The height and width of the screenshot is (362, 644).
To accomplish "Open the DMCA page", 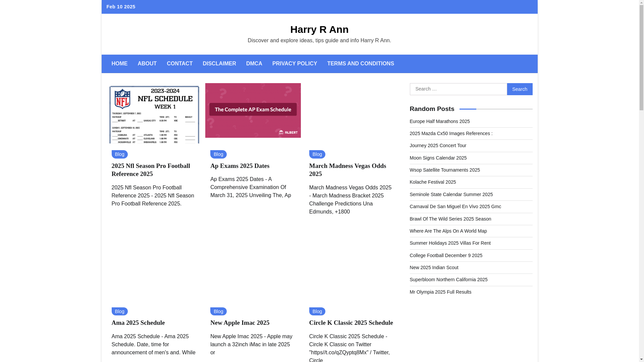I will [x=254, y=64].
